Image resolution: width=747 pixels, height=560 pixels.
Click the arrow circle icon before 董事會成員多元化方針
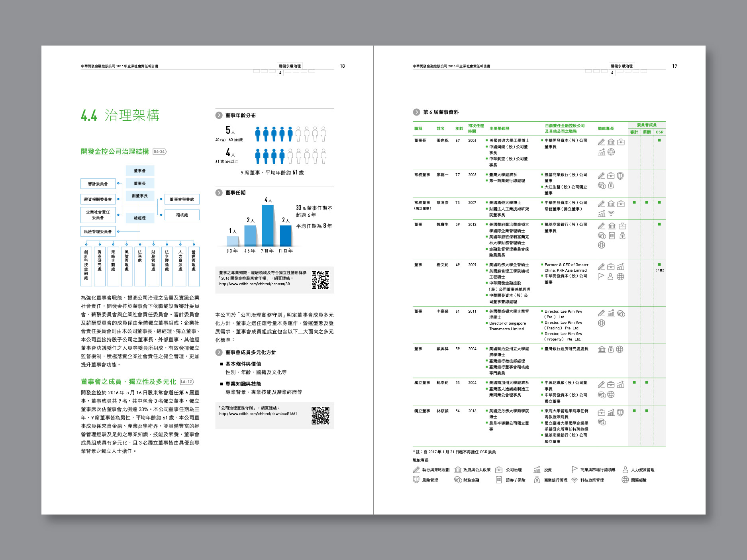coord(219,352)
